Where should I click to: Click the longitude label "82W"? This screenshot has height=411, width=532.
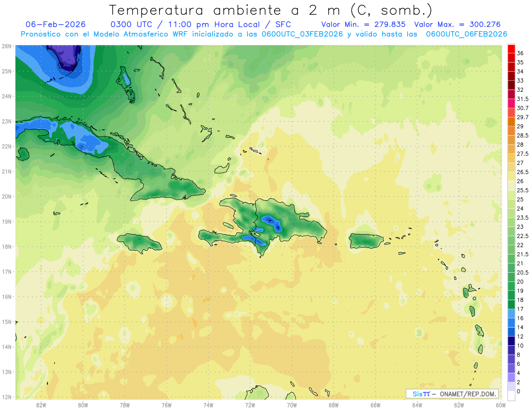(41, 405)
